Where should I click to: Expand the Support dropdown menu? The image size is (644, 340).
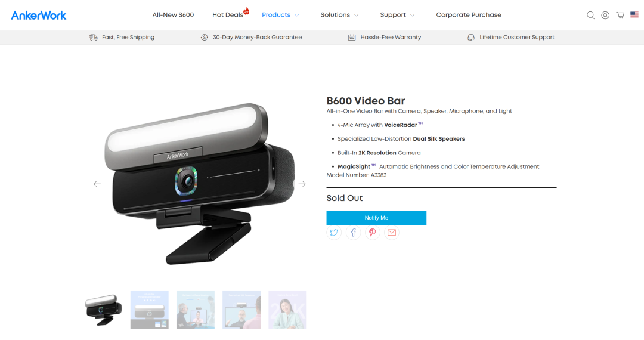tap(397, 15)
